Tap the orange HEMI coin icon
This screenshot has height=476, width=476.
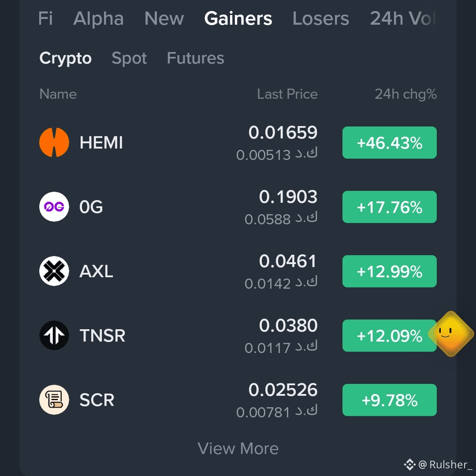click(x=54, y=142)
